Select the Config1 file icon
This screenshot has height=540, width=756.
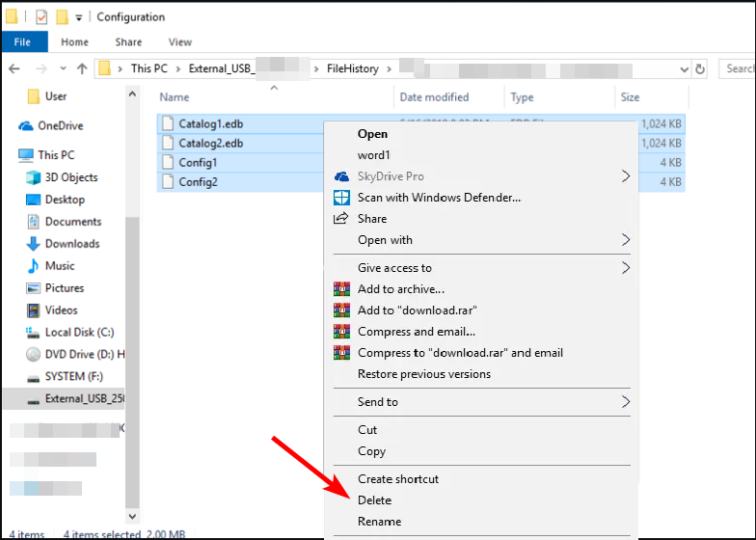point(168,162)
